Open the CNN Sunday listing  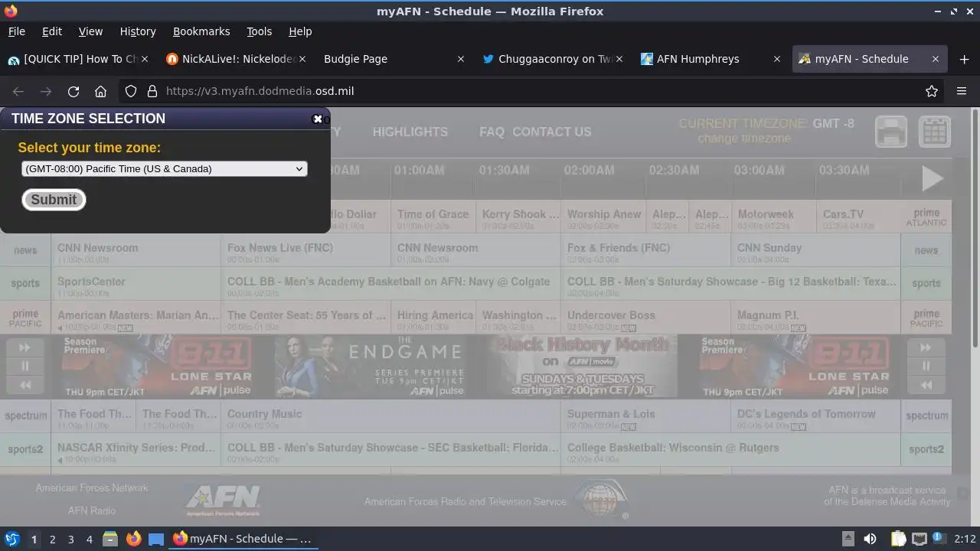[x=815, y=250]
